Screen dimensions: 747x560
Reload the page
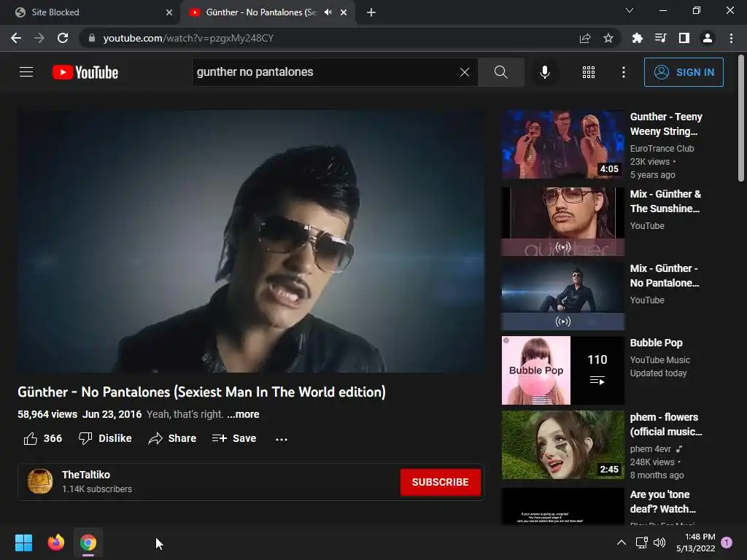(63, 38)
